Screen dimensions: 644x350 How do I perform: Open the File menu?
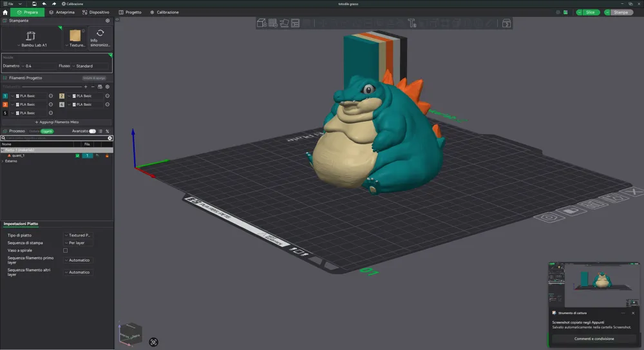[8, 4]
